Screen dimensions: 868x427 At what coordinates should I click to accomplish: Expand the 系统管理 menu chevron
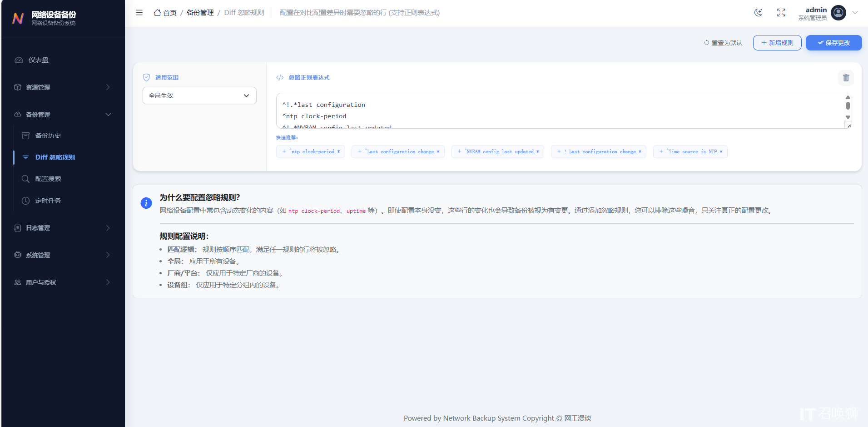(108, 255)
